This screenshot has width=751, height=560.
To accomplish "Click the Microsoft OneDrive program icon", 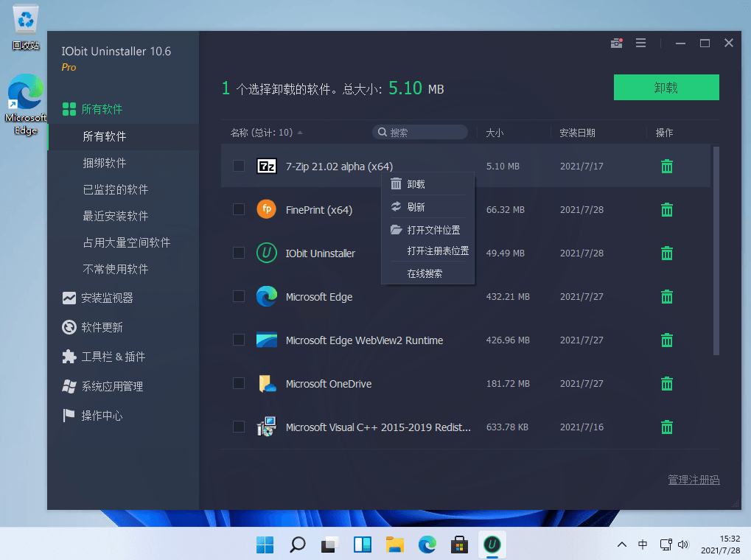I will click(267, 384).
